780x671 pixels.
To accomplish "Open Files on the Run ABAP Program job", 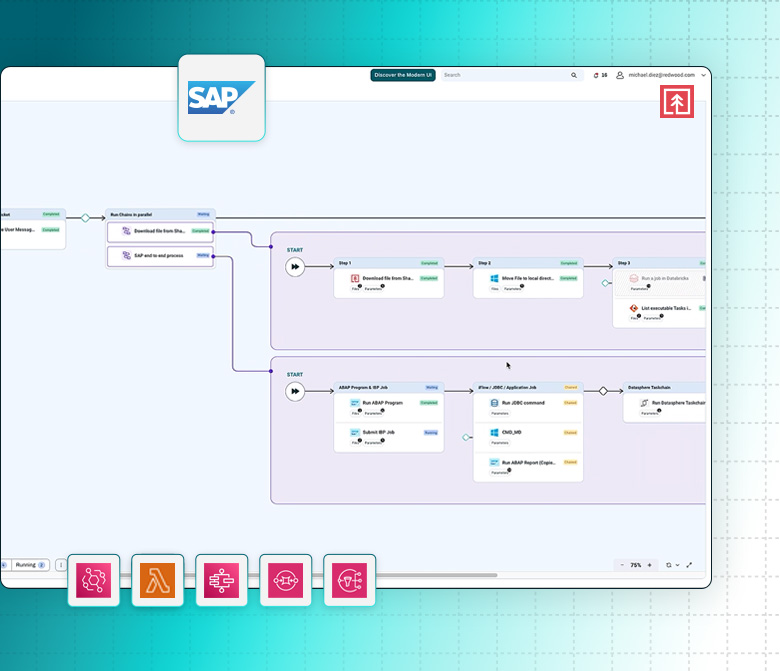I will click(355, 413).
